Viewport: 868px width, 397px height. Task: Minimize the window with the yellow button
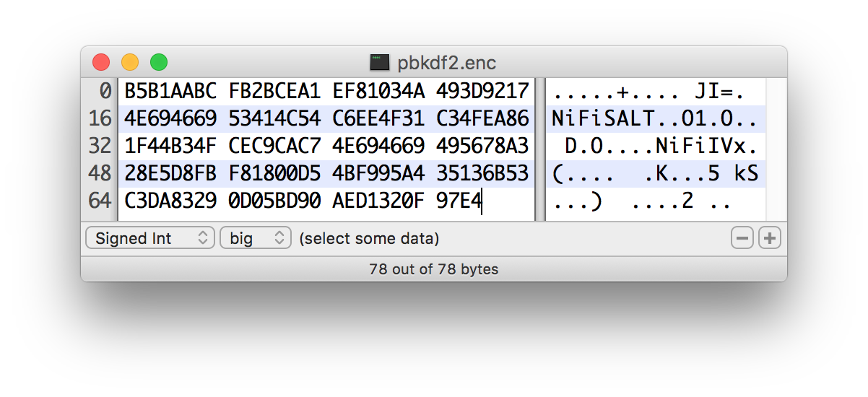click(130, 62)
